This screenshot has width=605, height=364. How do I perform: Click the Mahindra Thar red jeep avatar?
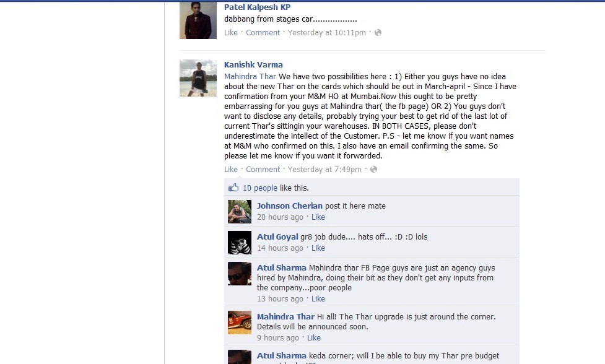tap(240, 323)
